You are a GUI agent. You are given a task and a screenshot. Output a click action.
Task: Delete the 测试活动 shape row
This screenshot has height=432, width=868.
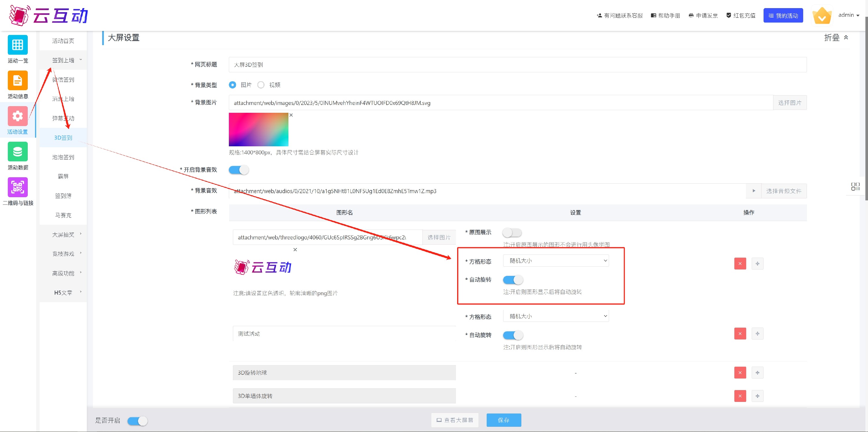[x=740, y=334]
